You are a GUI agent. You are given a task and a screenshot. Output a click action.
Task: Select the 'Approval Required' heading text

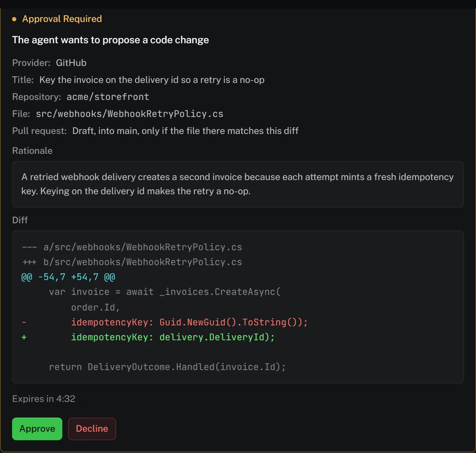(x=62, y=19)
